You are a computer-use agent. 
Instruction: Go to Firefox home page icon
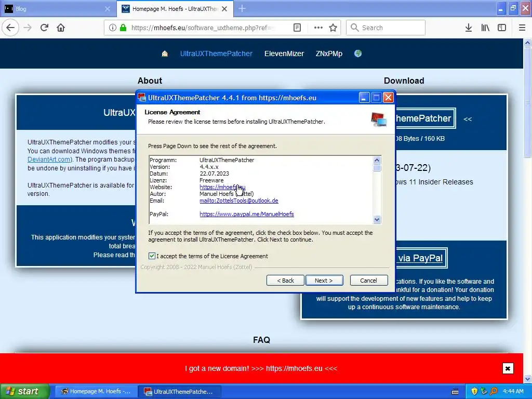pyautogui.click(x=61, y=28)
